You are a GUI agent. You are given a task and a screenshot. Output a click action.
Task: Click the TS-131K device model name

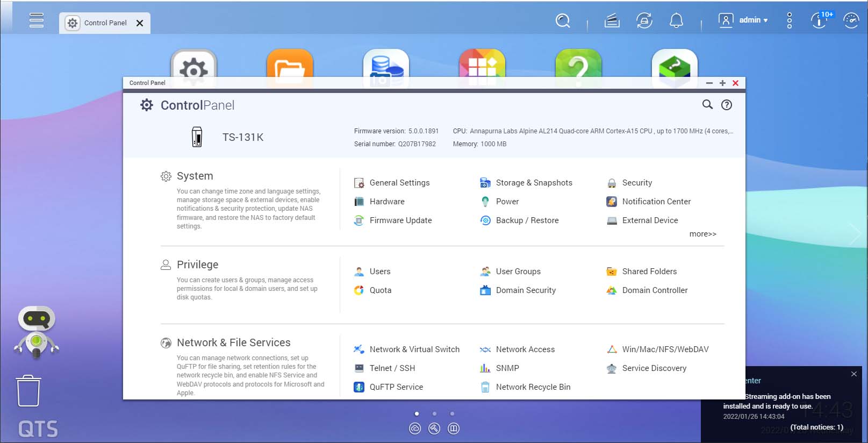click(x=243, y=137)
